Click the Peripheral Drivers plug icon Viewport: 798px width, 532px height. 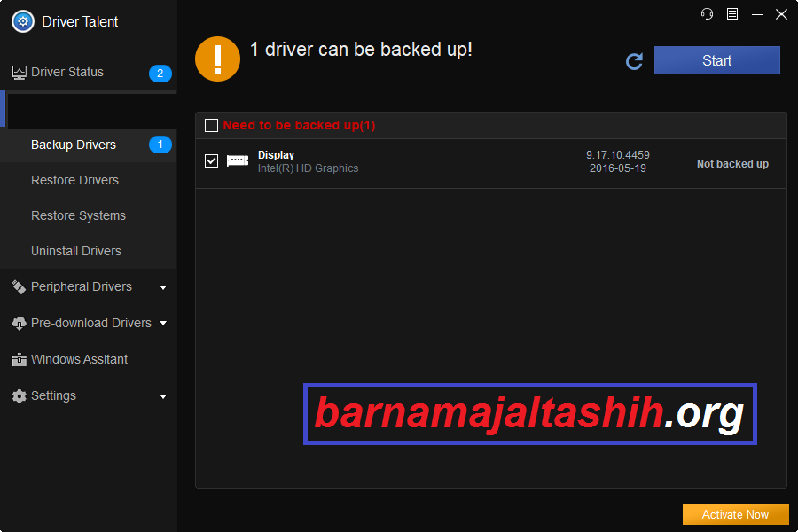19,287
